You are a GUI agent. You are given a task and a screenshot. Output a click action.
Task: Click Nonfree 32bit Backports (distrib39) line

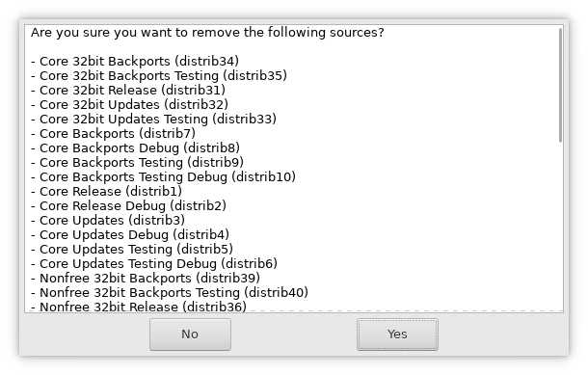(146, 279)
